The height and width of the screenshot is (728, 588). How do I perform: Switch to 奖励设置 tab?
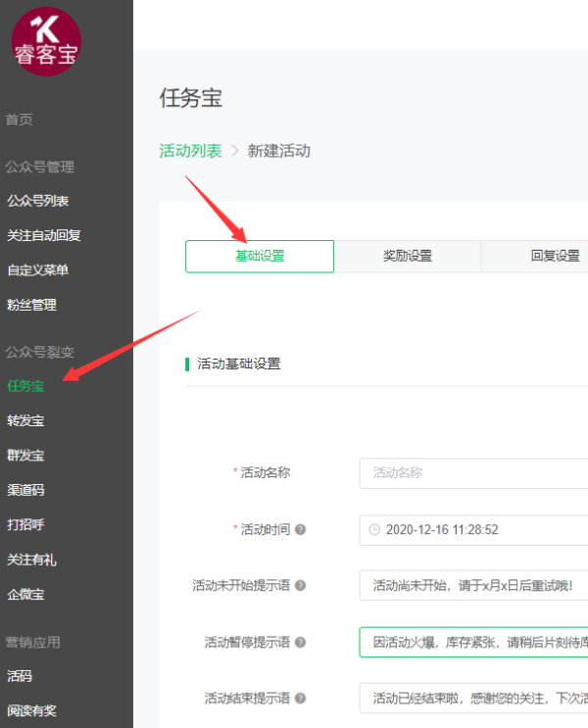coord(408,257)
